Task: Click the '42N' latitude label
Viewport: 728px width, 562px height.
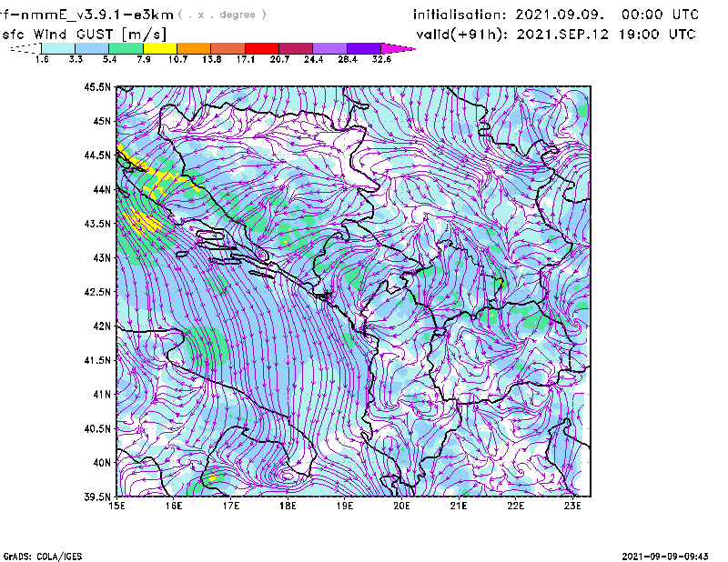Action: pos(102,326)
